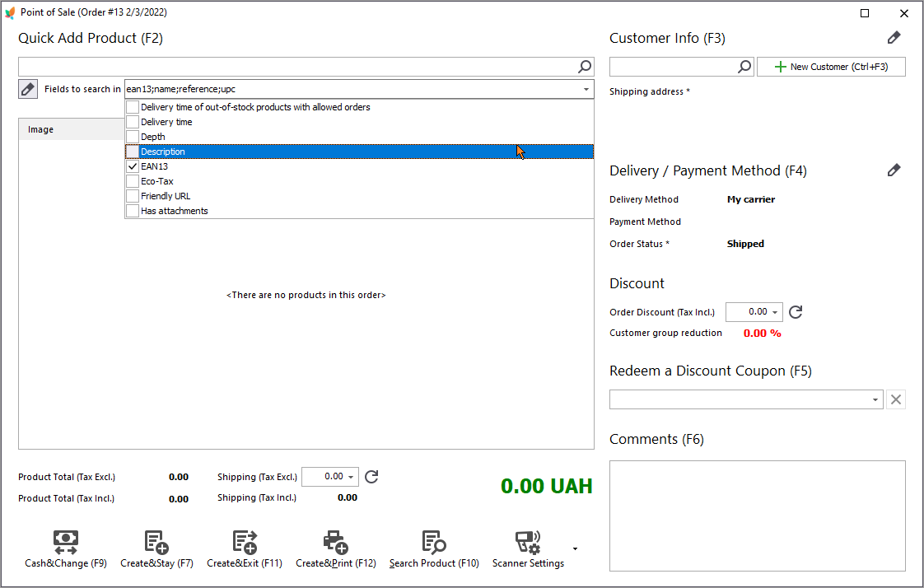Screen dimensions: 924x588
Task: Uncheck the EAN13 field checkbox
Action: (x=133, y=166)
